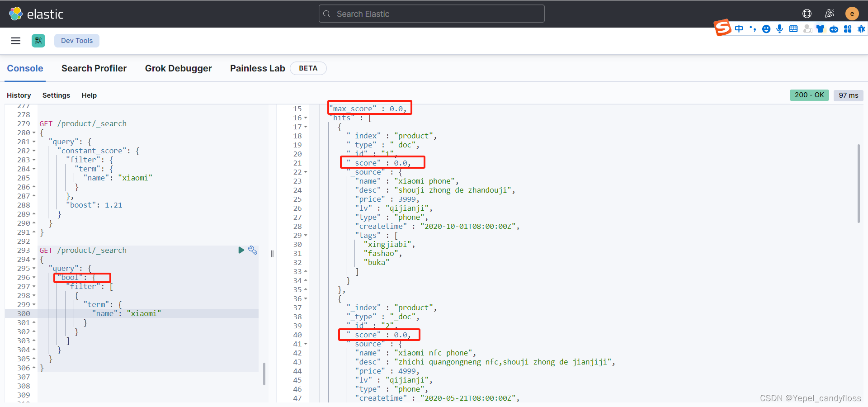Click the party-popper announcements icon
Screen dimensions: 868x407
tap(830, 14)
